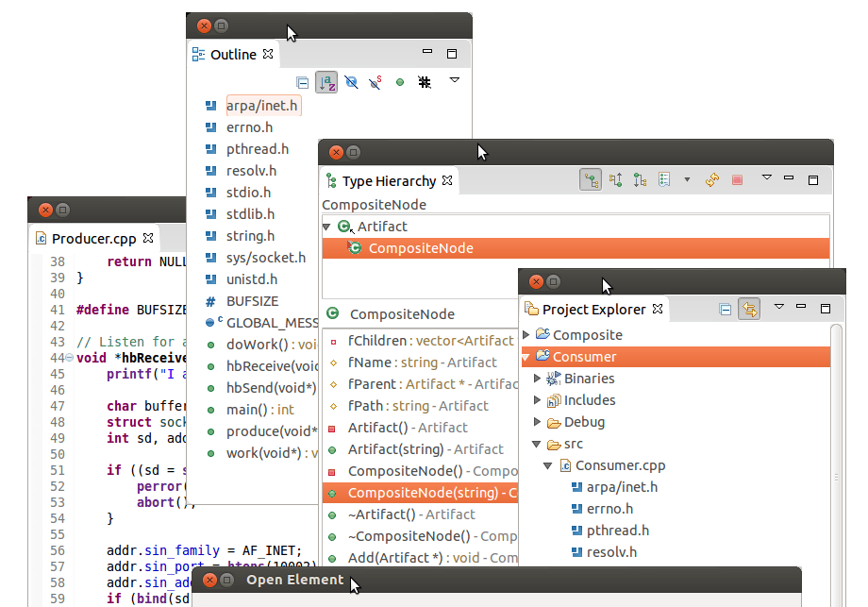The image size is (868, 607).
Task: Close the Type Hierarchy tab
Action: 447,180
